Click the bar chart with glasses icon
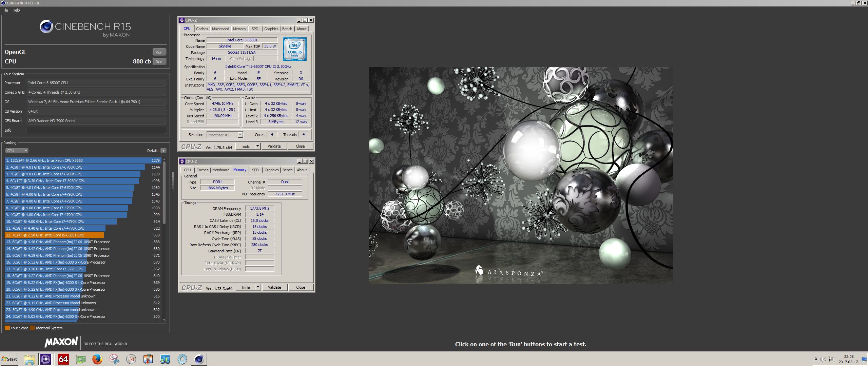 click(165, 359)
